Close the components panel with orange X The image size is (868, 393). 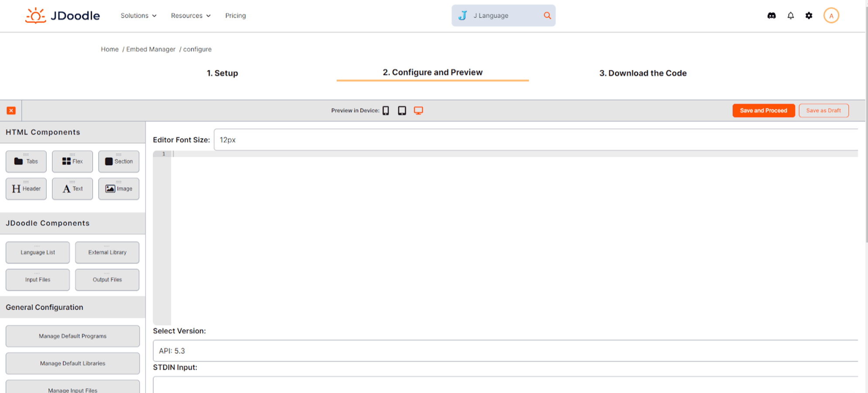coord(11,110)
